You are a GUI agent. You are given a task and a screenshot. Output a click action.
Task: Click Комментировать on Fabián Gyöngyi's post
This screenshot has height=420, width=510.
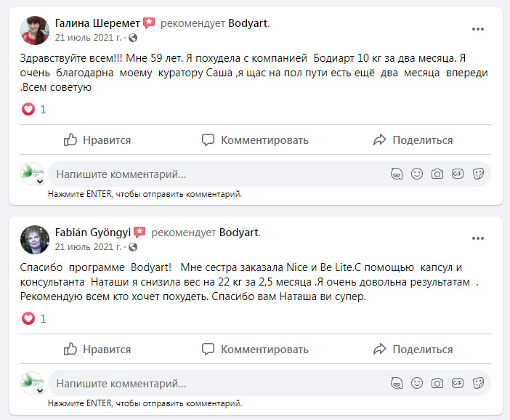(255, 349)
